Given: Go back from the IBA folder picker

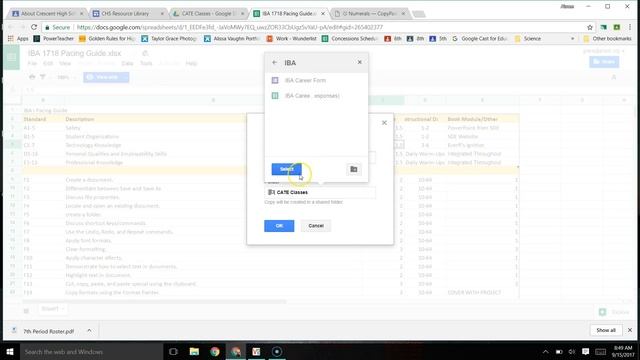Looking at the screenshot, I should (x=274, y=62).
